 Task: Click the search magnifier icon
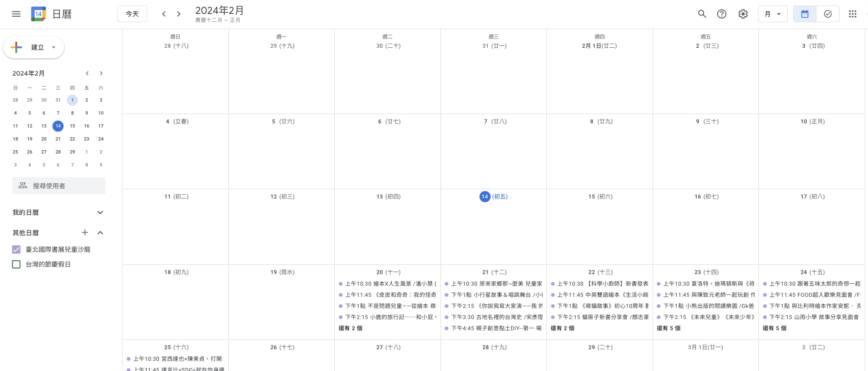702,14
